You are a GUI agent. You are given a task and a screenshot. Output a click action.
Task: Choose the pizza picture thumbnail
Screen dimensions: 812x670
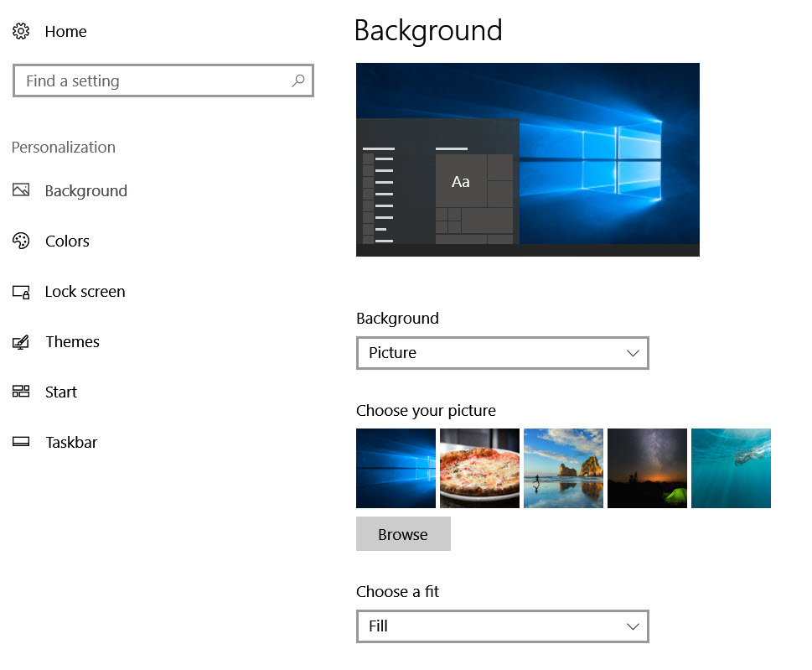(x=479, y=468)
